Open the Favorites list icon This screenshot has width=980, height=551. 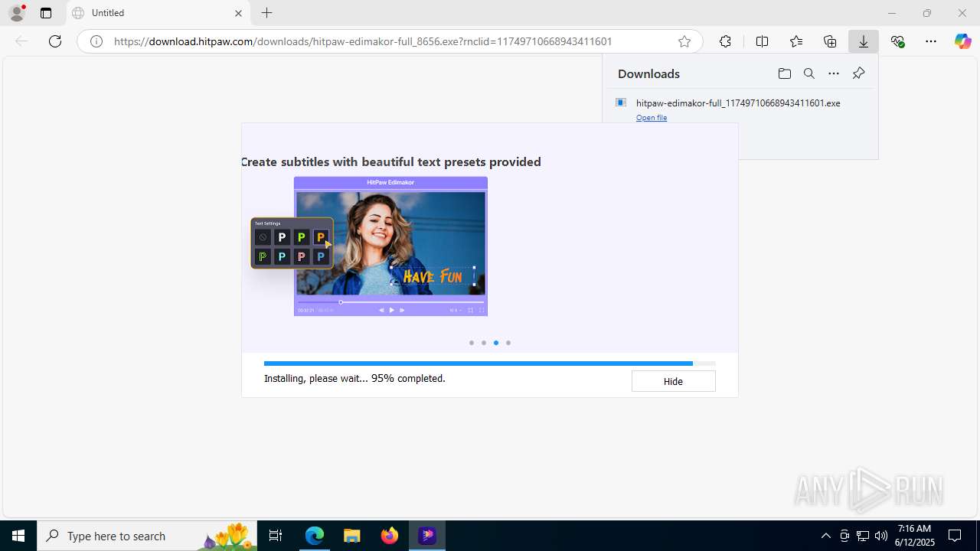pos(796,41)
